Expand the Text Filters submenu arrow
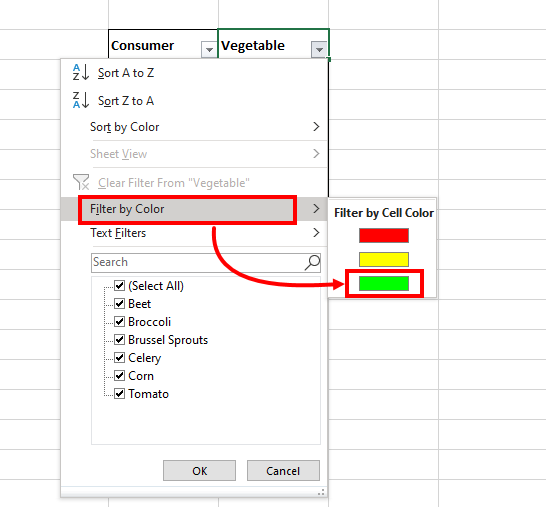546x507 pixels. tap(316, 233)
